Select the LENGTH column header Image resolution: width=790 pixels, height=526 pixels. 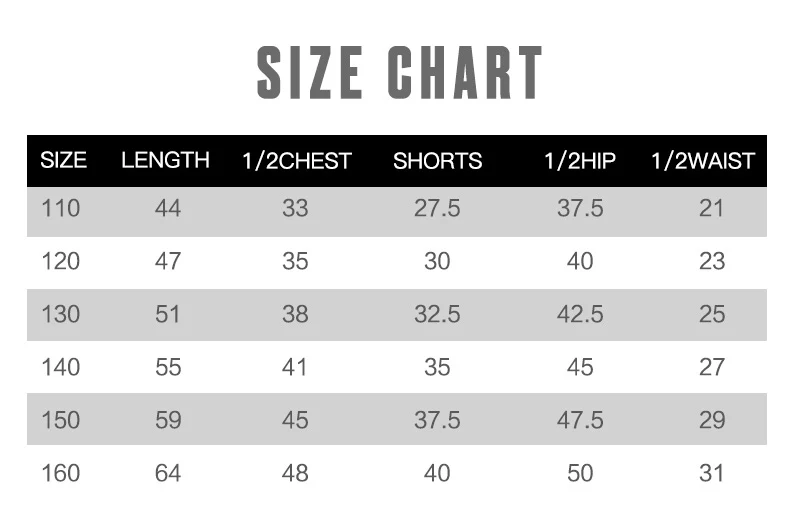click(165, 160)
